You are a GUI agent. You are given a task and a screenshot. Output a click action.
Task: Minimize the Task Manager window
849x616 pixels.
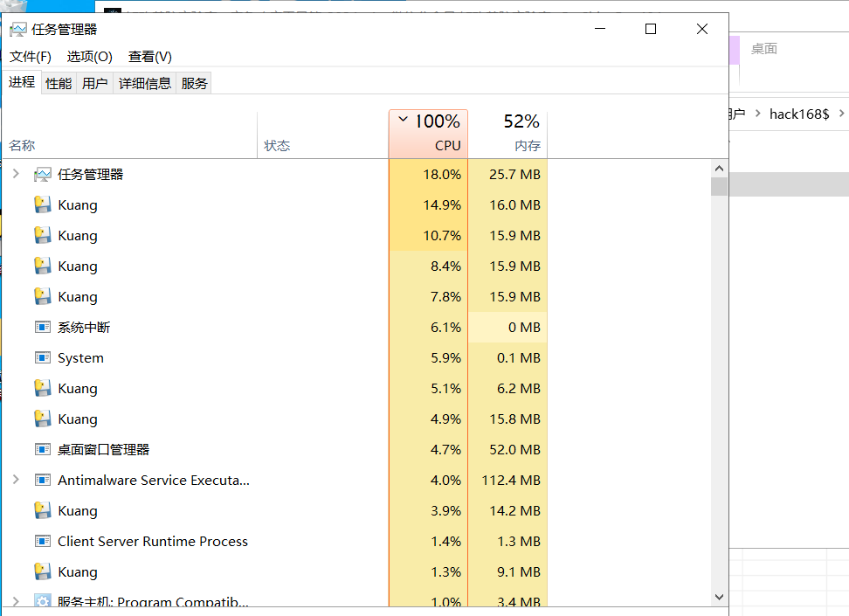600,29
